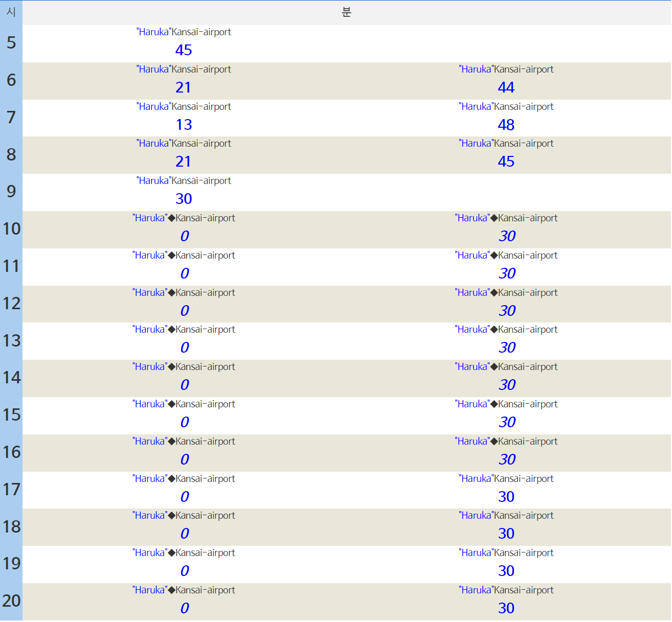672x622 pixels.
Task: Open the 30 minute departure in hour 16
Action: (507, 459)
